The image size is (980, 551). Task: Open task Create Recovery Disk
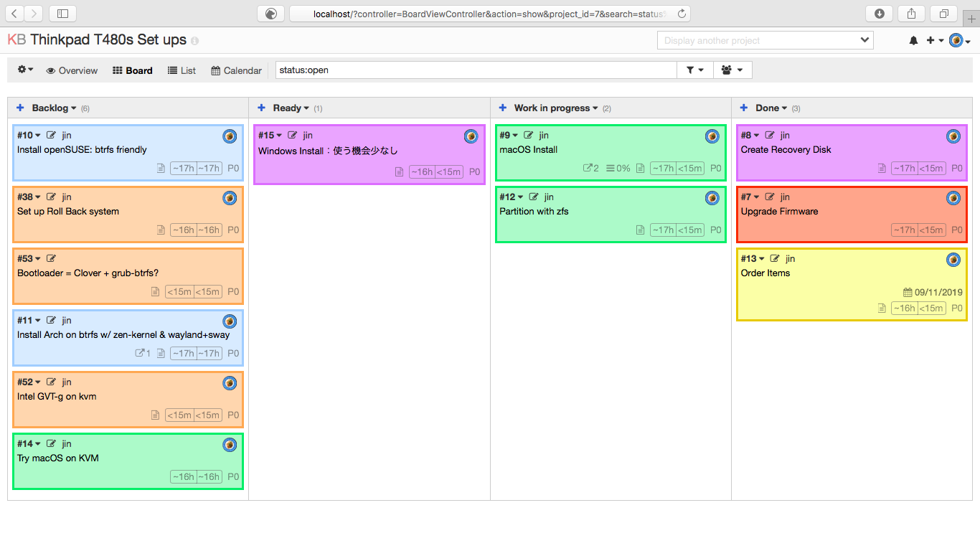(786, 149)
